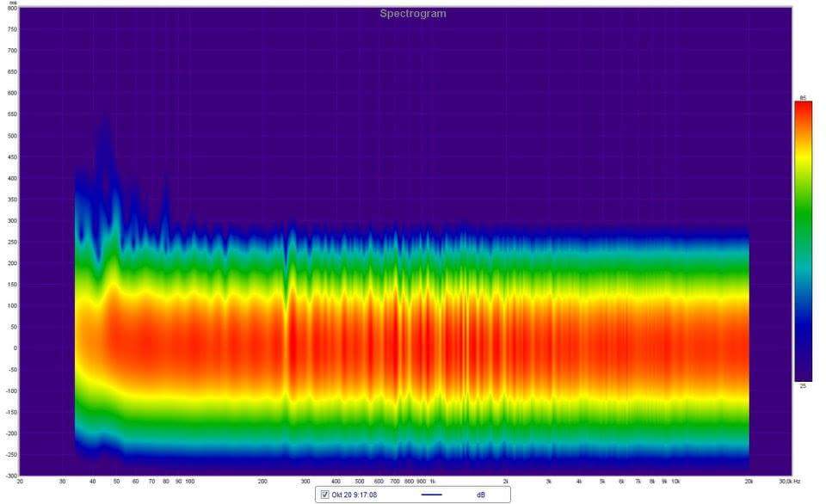Click the dark blue trace line sample in legend
This screenshot has height=504, width=826.
[432, 495]
